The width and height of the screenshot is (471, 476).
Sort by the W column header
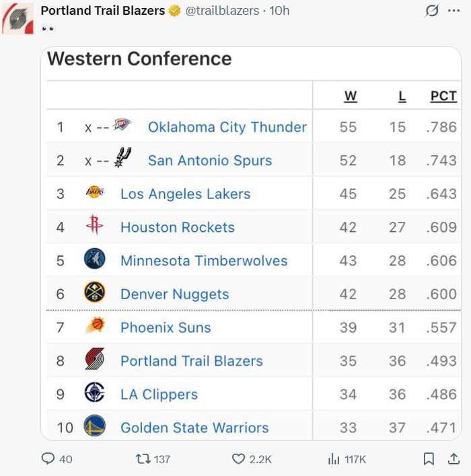(x=351, y=96)
